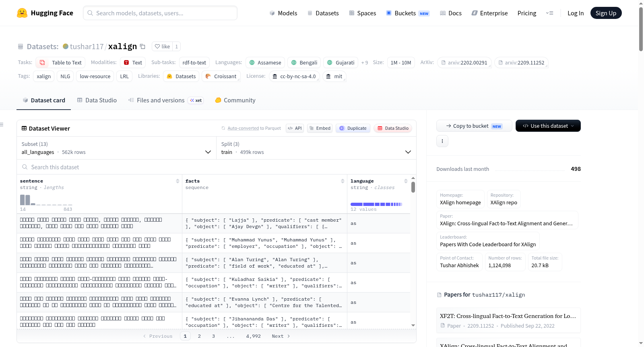Copy dataset name with copy icon

[142, 46]
